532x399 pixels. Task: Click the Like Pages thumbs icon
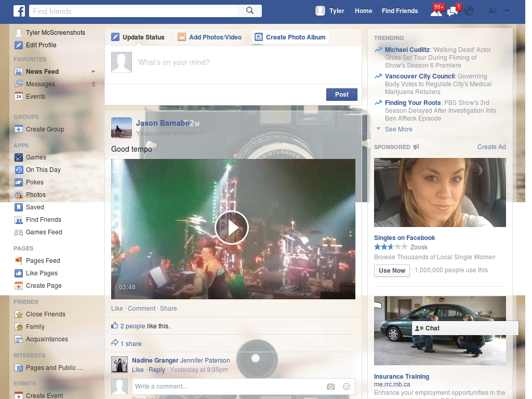[19, 273]
